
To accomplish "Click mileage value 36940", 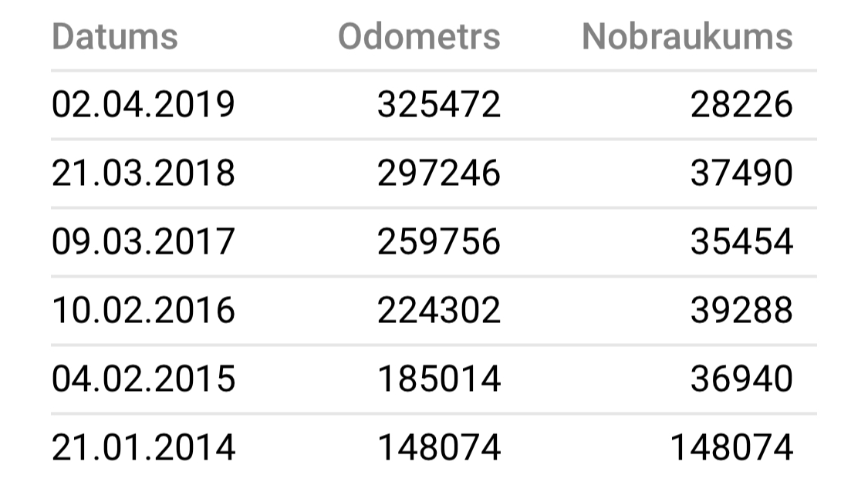I will [741, 379].
